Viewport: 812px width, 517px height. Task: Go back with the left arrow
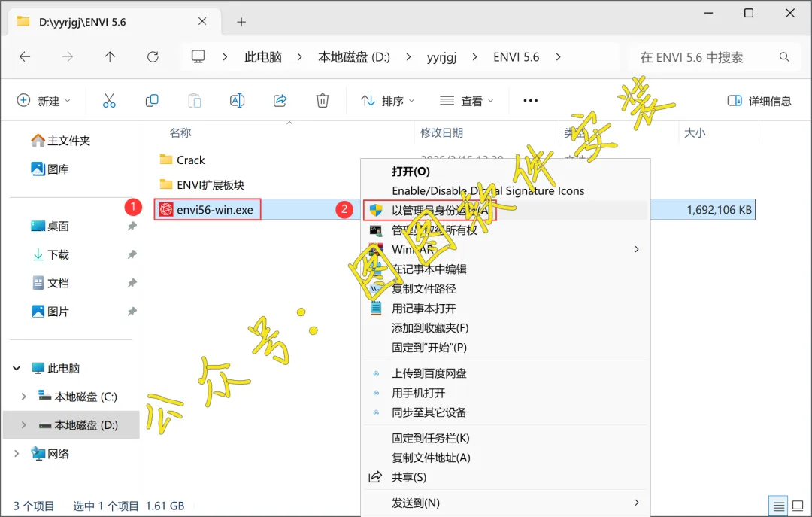coord(25,57)
